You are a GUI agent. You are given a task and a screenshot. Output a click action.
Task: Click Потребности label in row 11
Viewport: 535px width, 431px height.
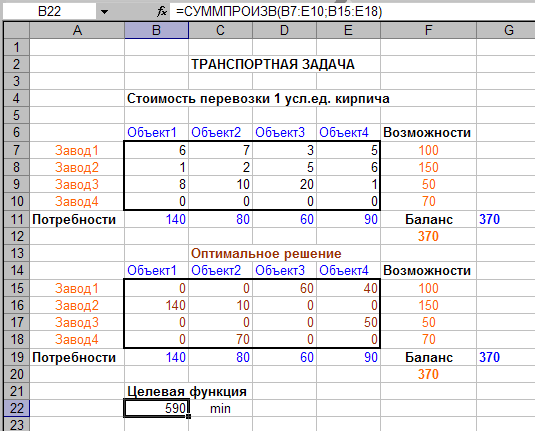pyautogui.click(x=74, y=219)
